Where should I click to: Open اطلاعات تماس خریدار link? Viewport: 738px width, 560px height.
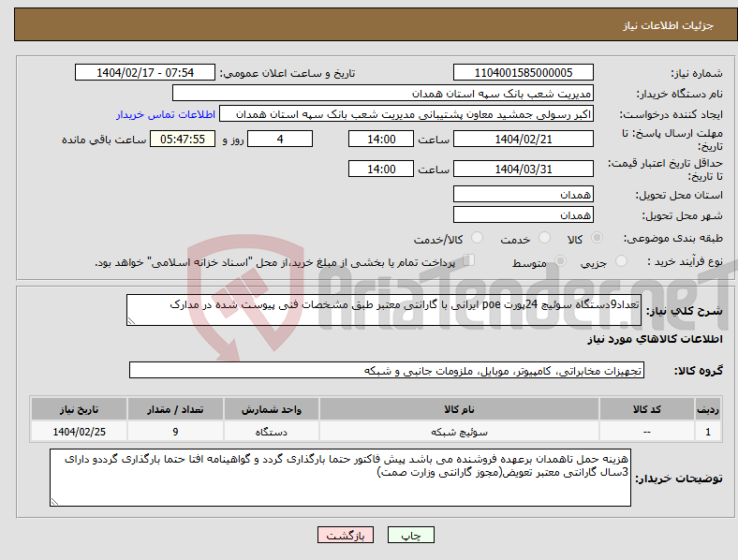tap(166, 114)
